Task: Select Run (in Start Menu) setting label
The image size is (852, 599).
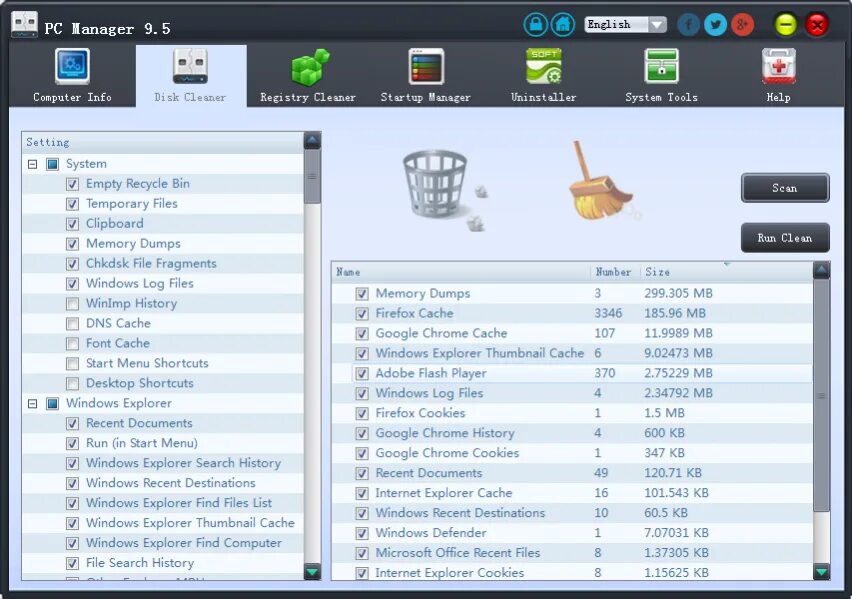Action: click(142, 444)
